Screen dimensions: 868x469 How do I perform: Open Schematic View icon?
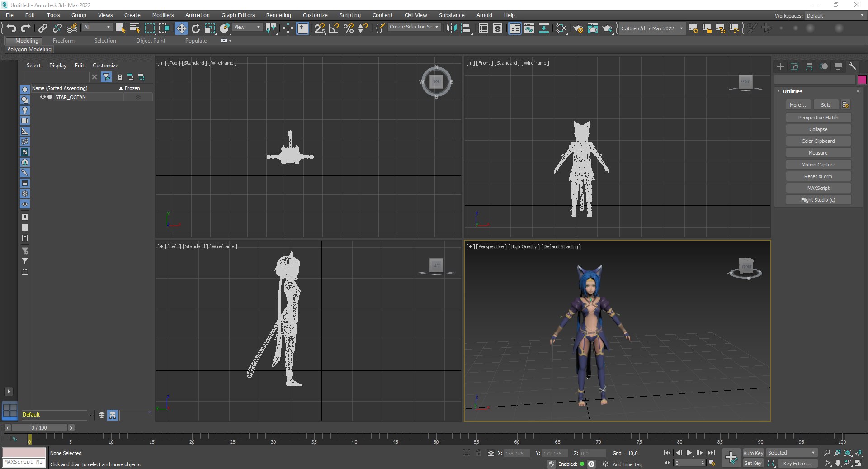pyautogui.click(x=544, y=28)
